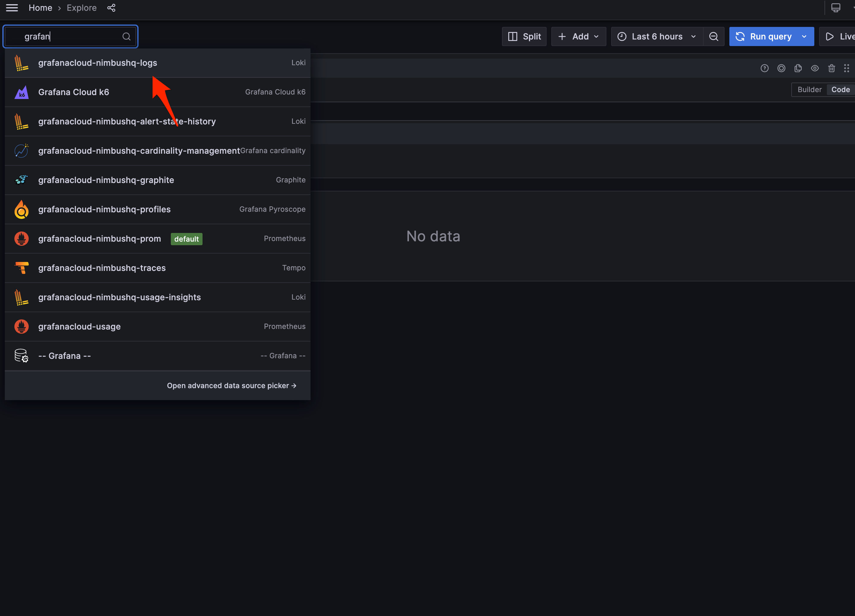
Task: Expand the Add dropdown menu
Action: point(578,36)
